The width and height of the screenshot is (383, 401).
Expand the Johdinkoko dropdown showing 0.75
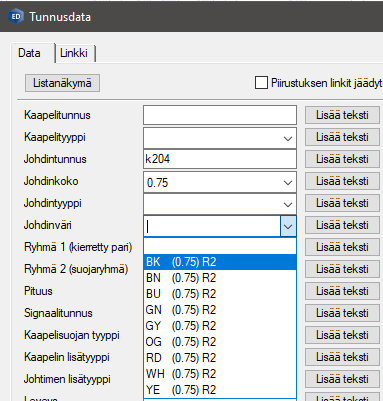(288, 182)
